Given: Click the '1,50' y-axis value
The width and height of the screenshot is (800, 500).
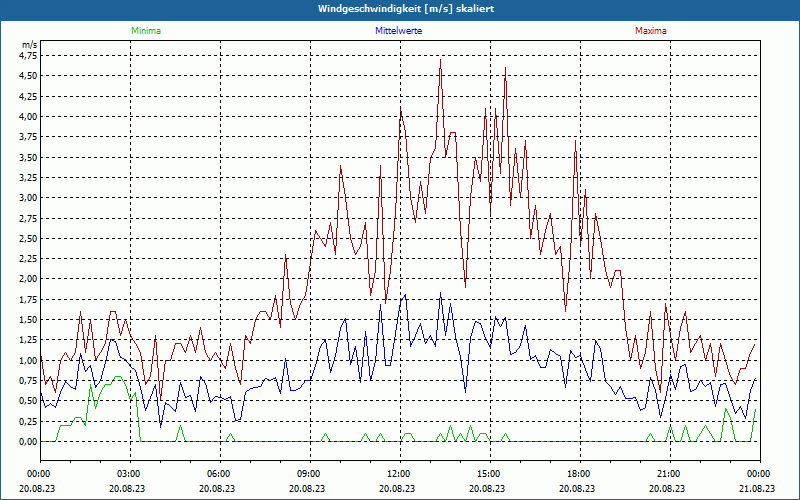Looking at the screenshot, I should coord(29,320).
